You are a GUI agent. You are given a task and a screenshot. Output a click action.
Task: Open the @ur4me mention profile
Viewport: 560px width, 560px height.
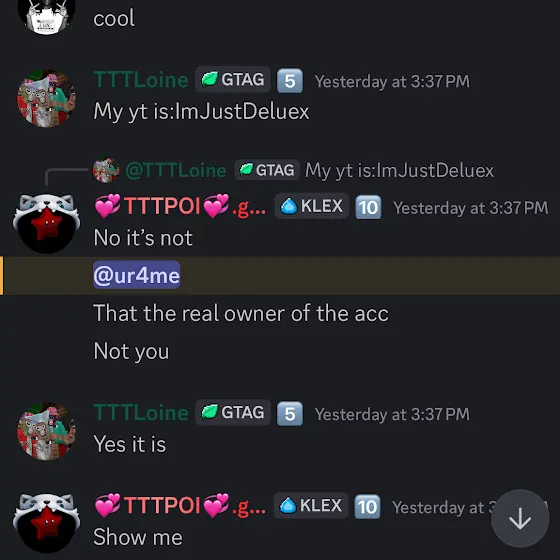pyautogui.click(x=136, y=275)
